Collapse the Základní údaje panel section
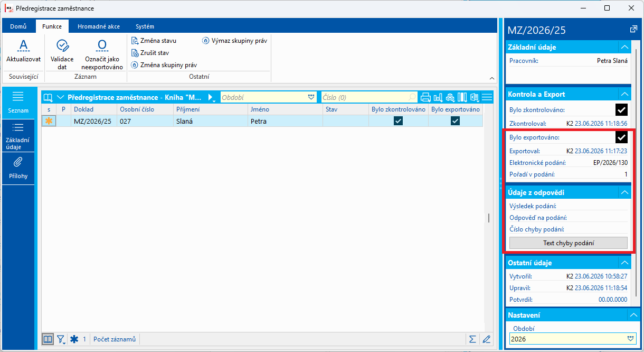644x352 pixels. coord(624,47)
